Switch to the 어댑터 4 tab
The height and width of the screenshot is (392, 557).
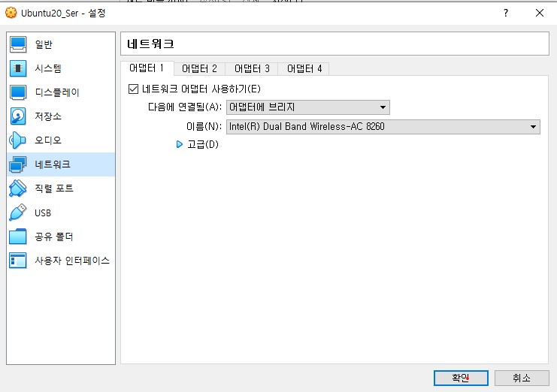304,69
